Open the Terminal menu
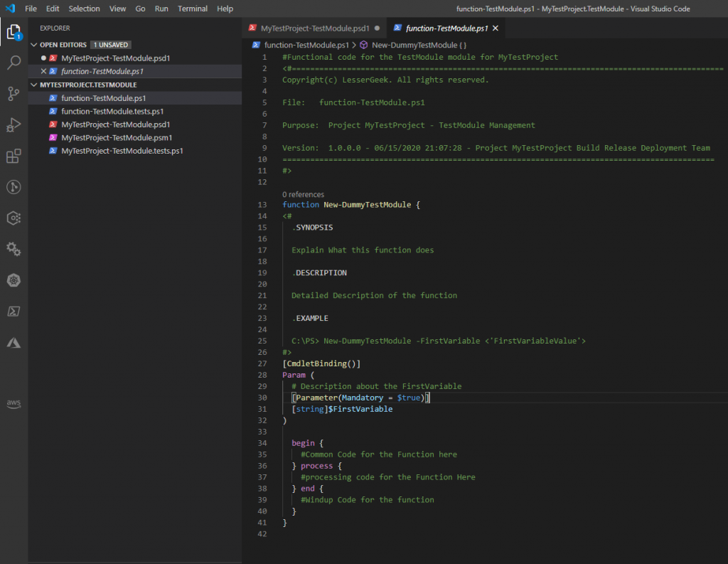 pos(193,9)
